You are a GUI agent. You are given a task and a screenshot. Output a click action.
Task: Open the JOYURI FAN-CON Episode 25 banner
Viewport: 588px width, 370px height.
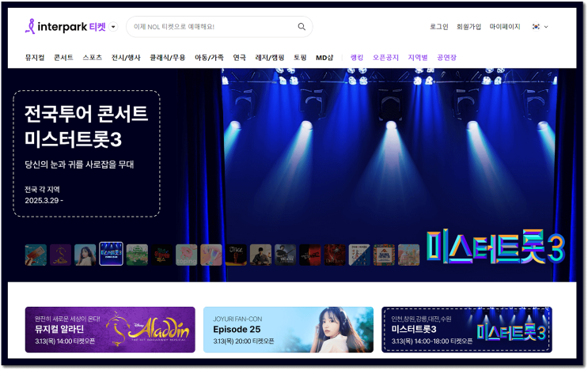pyautogui.click(x=288, y=330)
